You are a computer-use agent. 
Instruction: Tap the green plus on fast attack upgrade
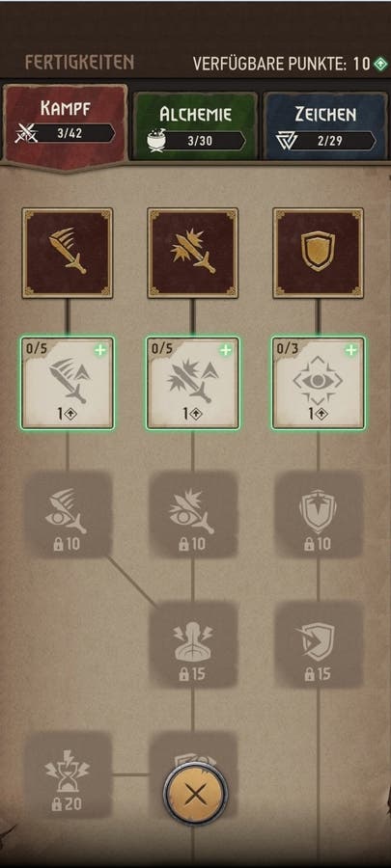pos(100,350)
